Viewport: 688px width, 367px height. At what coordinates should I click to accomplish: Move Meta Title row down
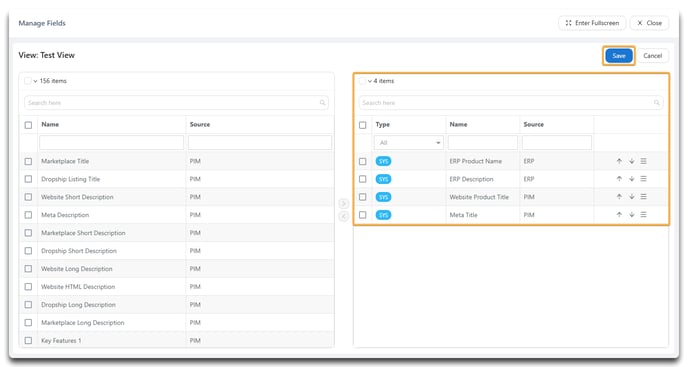tap(631, 215)
